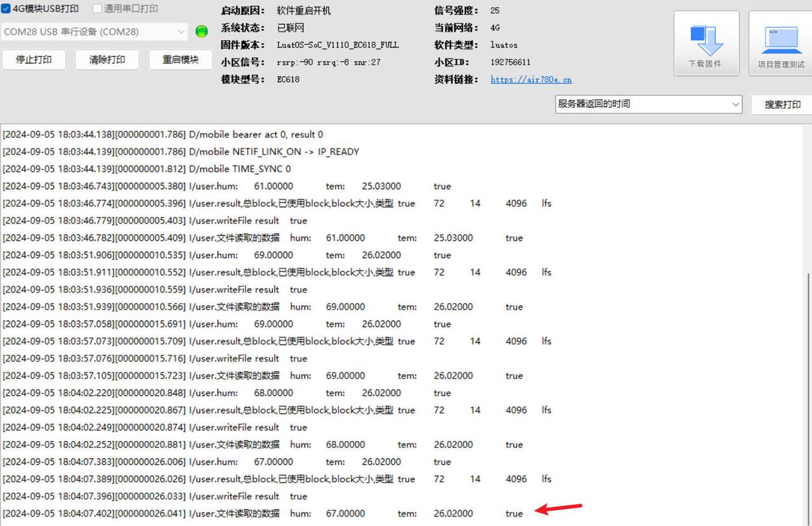This screenshot has width=812, height=526.
Task: Click the 停止打印 button
Action: coord(34,60)
